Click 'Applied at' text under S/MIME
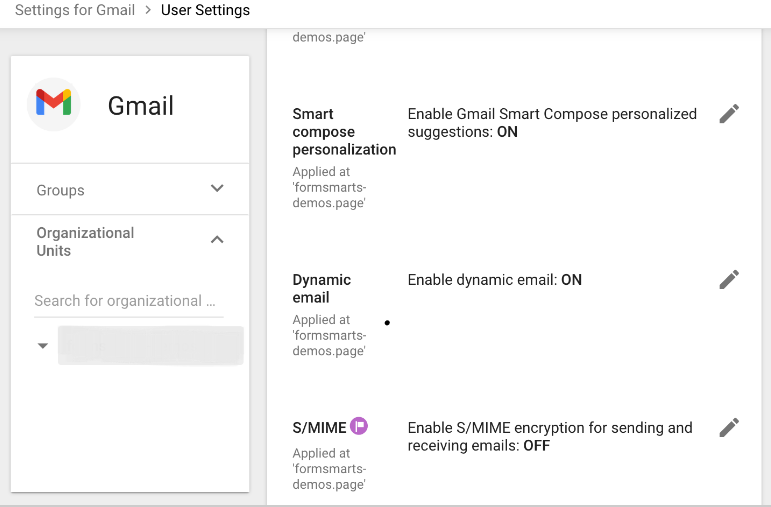 [x=329, y=469]
